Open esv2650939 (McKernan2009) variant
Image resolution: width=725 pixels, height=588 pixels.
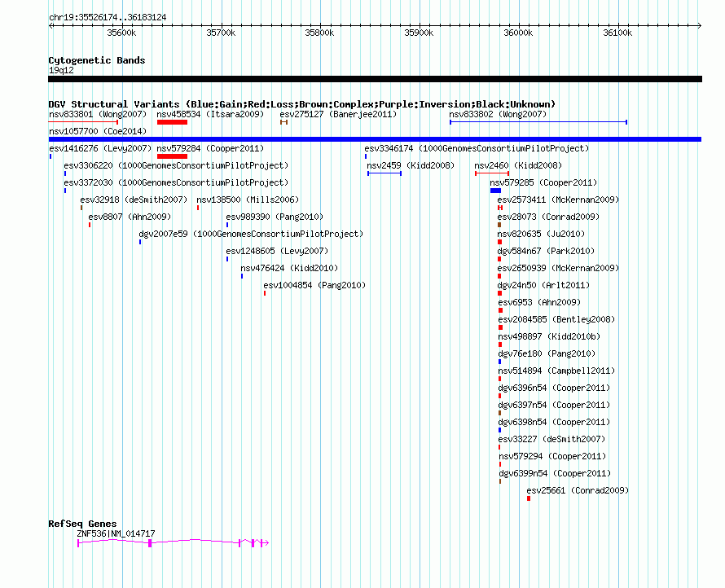[x=558, y=268]
